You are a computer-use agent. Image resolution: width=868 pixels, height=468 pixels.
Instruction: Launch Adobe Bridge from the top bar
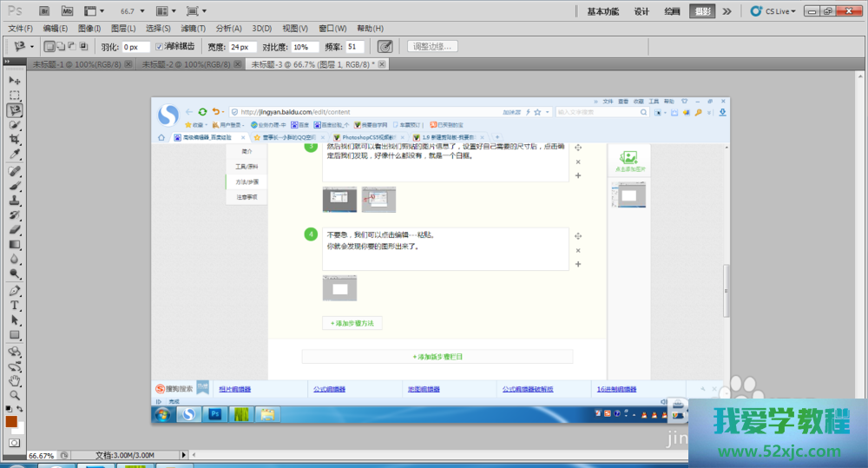[x=45, y=11]
